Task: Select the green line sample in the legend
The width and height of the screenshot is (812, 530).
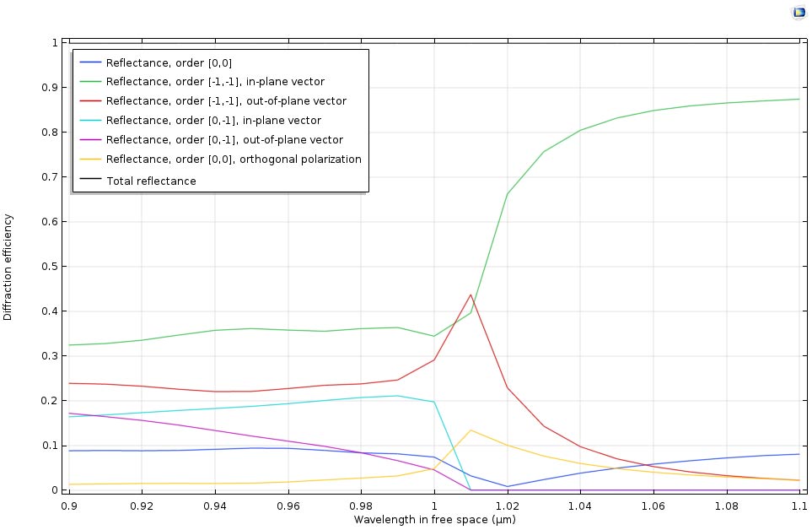Action: [89, 82]
